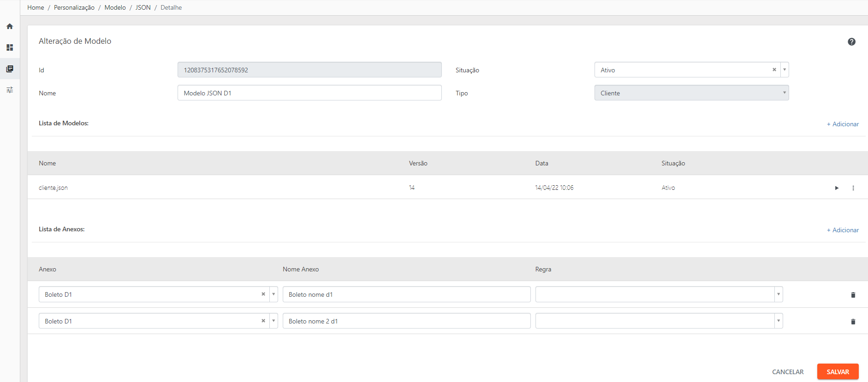Clear Boleto D1 in first Anexo row
Image resolution: width=868 pixels, height=382 pixels.
[263, 294]
